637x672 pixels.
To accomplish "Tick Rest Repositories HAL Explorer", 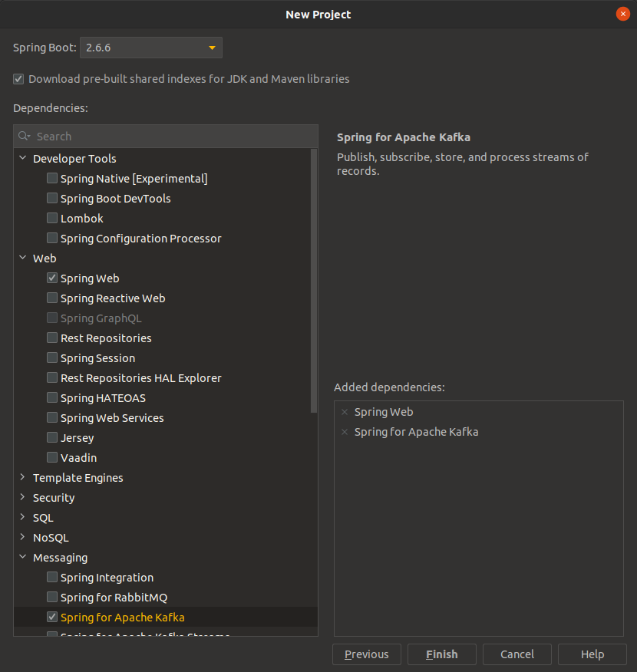I will pyautogui.click(x=52, y=378).
